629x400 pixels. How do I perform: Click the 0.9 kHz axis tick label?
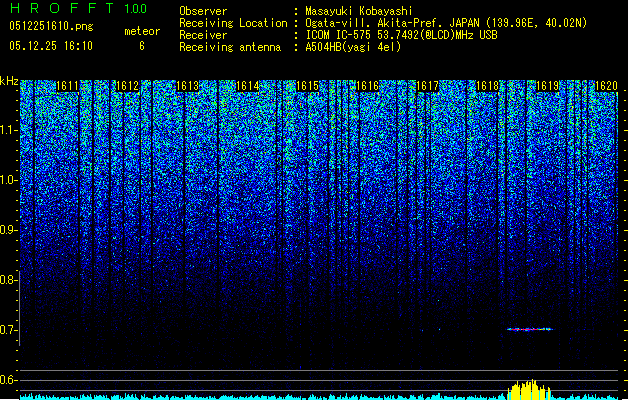(9, 230)
